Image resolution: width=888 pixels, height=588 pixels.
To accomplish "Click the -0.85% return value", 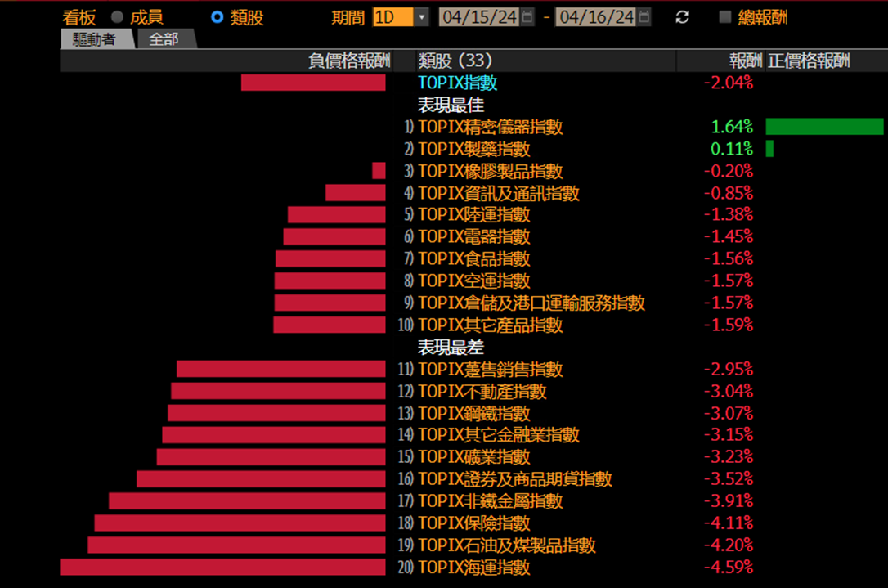I will pyautogui.click(x=729, y=193).
